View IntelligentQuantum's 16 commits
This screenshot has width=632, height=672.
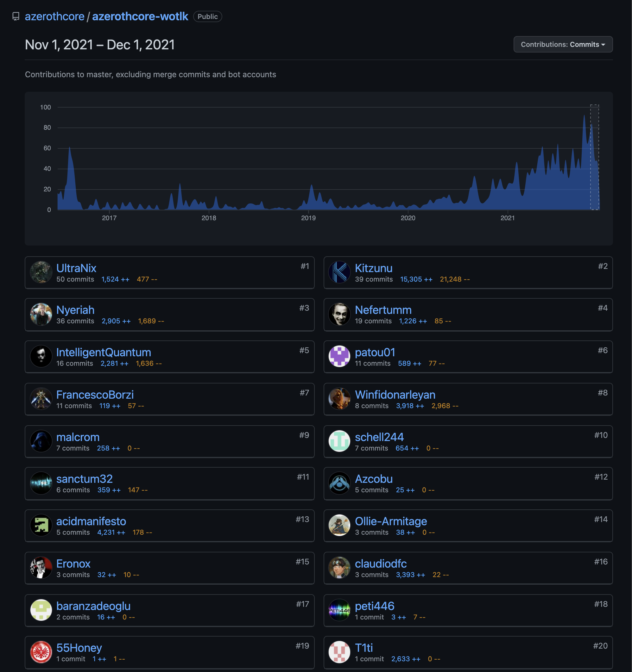(x=74, y=364)
